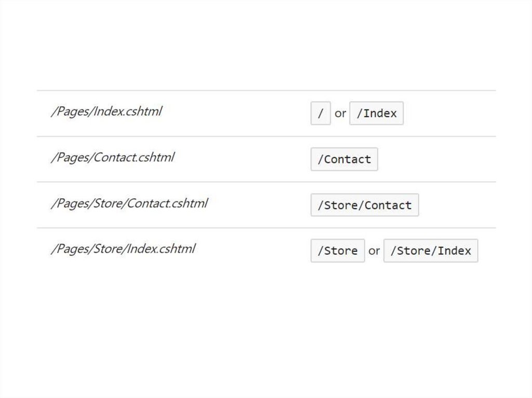Select the /Pages/Contact.cshtml file path
The height and width of the screenshot is (398, 532).
(112, 157)
